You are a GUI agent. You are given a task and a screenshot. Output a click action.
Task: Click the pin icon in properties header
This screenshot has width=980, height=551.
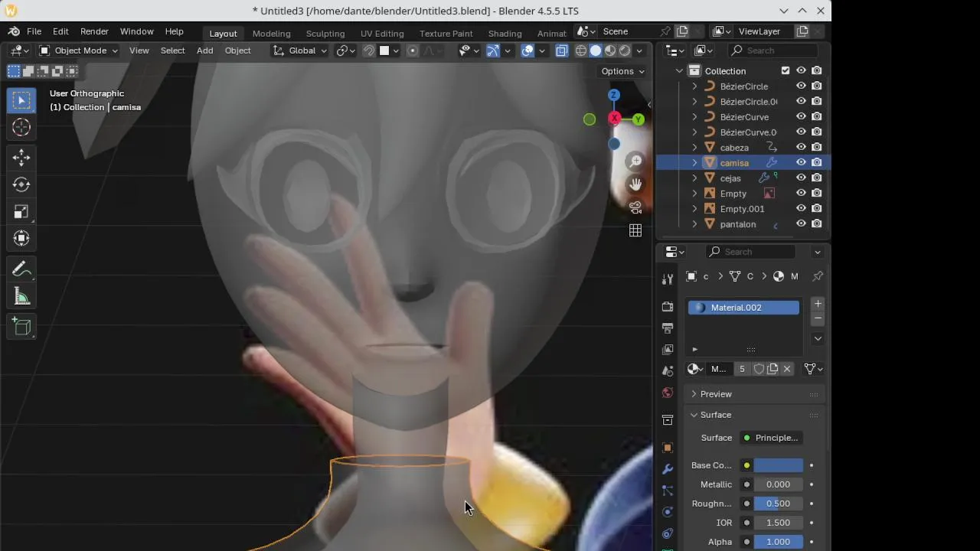(x=818, y=276)
